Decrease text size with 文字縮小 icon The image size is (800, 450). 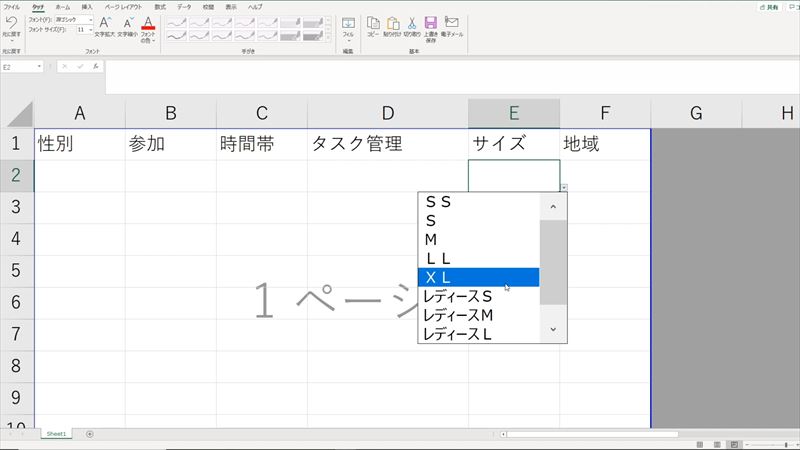coord(127,23)
